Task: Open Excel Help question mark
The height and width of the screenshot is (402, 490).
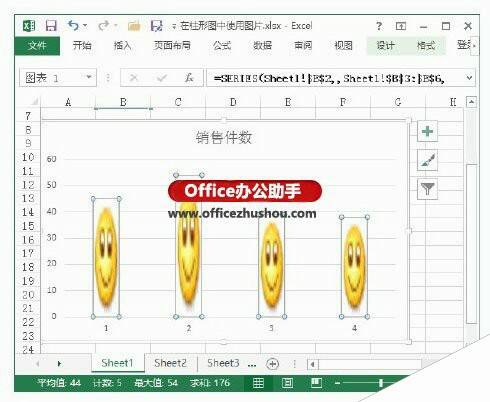Action: [379, 26]
